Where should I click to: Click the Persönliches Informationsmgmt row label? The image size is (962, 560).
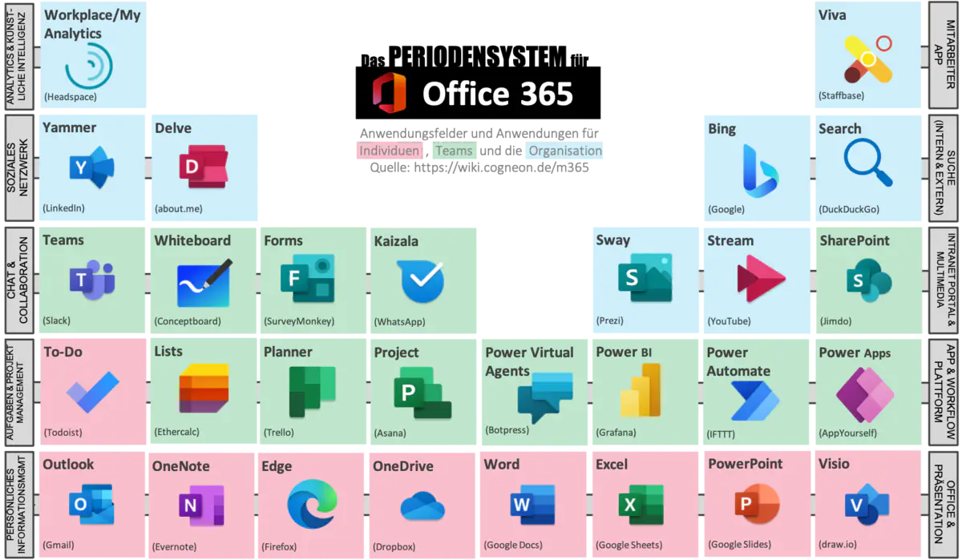18,504
